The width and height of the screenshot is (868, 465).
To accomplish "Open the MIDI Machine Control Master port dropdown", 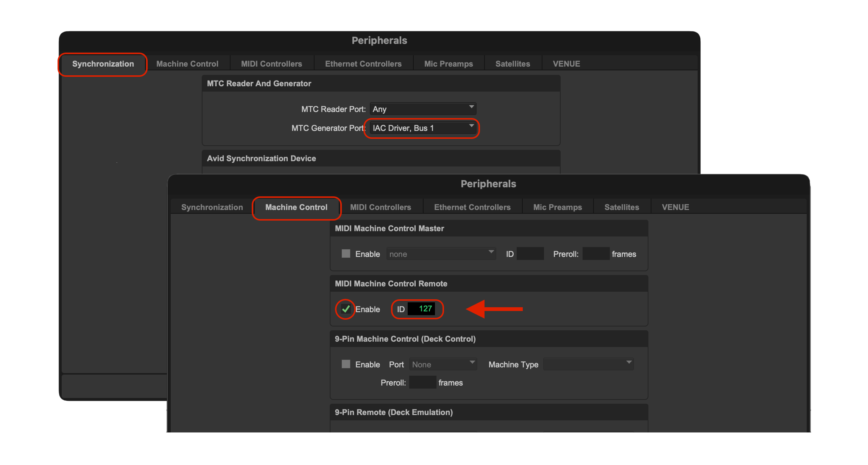I will [441, 254].
